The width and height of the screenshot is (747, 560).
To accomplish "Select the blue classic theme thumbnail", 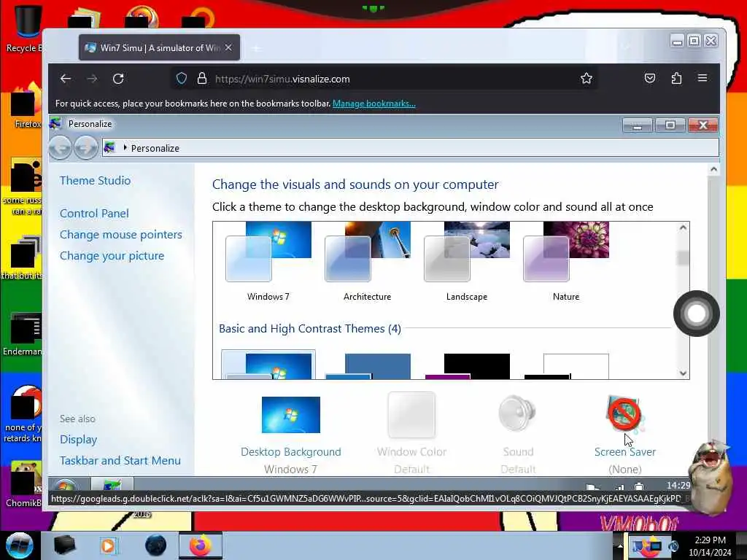I will [368, 366].
